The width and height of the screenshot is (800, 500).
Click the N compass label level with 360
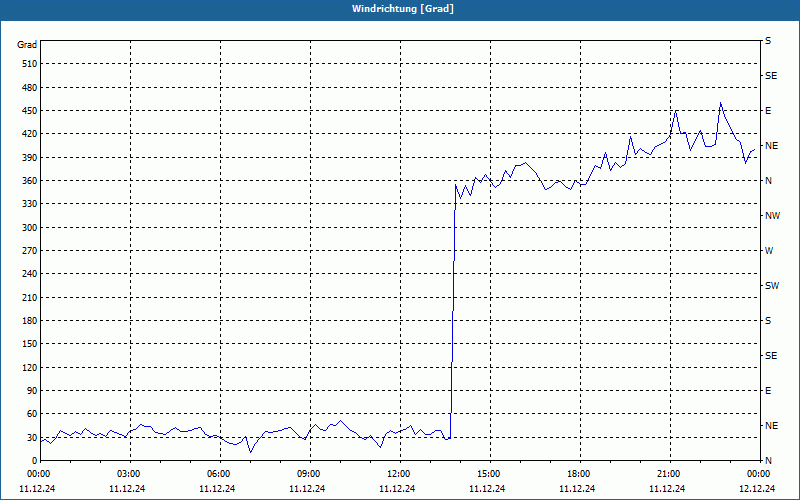click(x=768, y=181)
